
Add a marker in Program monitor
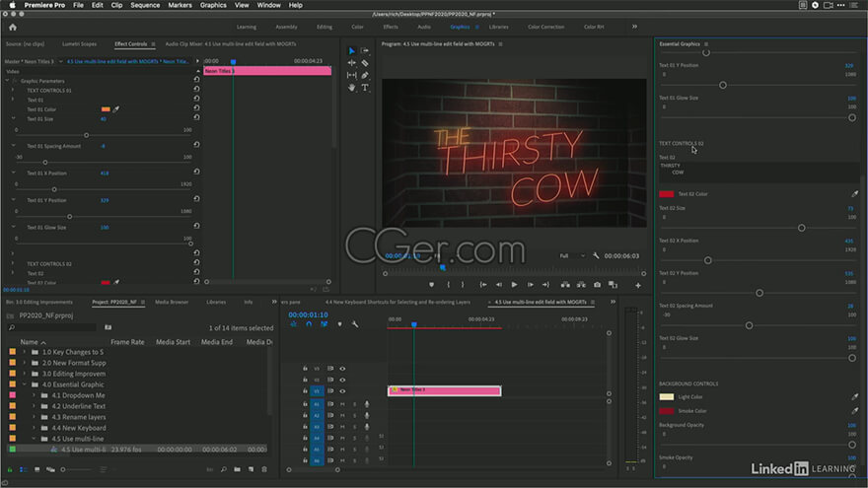pos(431,285)
